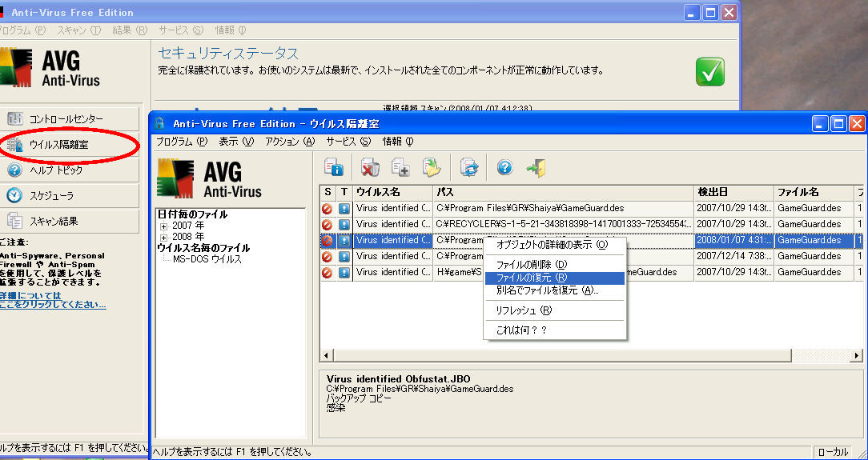Sort by ウイルス名 column header
868x460 pixels.
tap(393, 193)
